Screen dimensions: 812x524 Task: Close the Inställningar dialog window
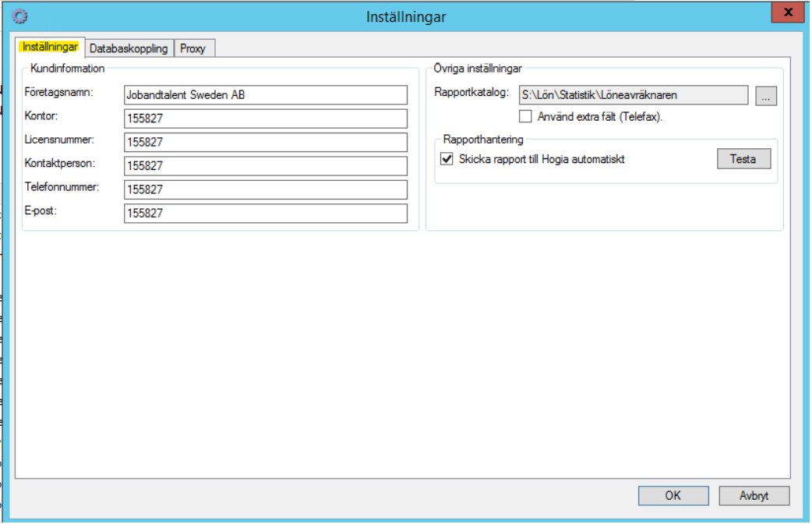[788, 12]
